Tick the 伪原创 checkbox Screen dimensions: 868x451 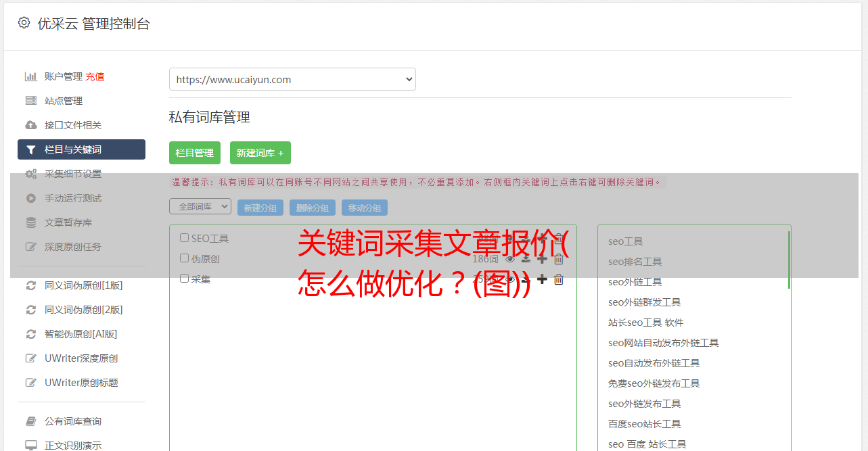click(x=184, y=258)
